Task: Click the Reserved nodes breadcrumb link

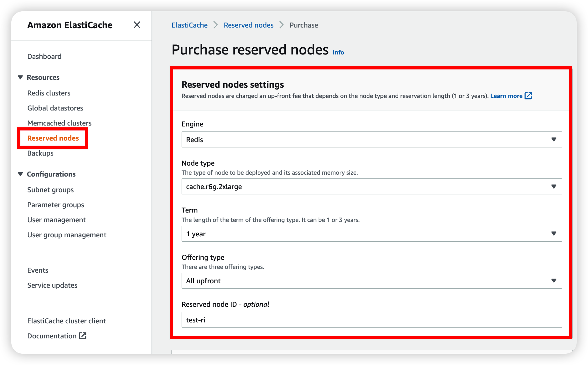Action: [x=249, y=25]
